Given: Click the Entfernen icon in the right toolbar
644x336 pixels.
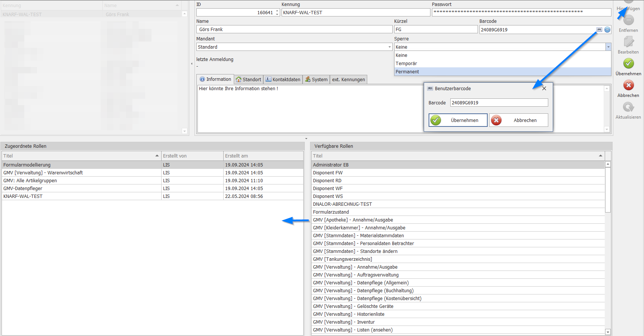Looking at the screenshot, I should [628, 20].
